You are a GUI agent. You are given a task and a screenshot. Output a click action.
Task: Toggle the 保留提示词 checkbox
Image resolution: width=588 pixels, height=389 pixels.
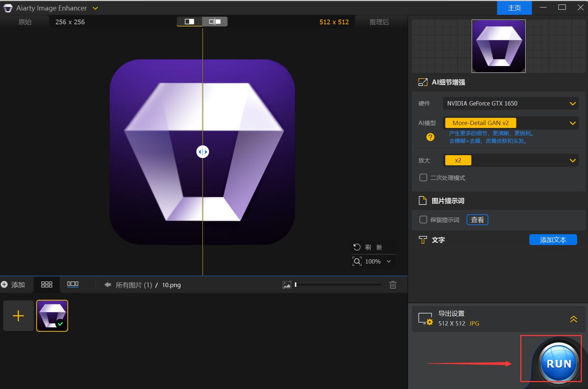[x=423, y=220]
